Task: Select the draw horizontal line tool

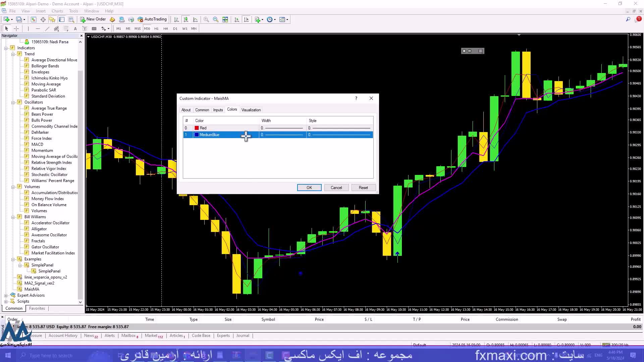Action: (38, 28)
